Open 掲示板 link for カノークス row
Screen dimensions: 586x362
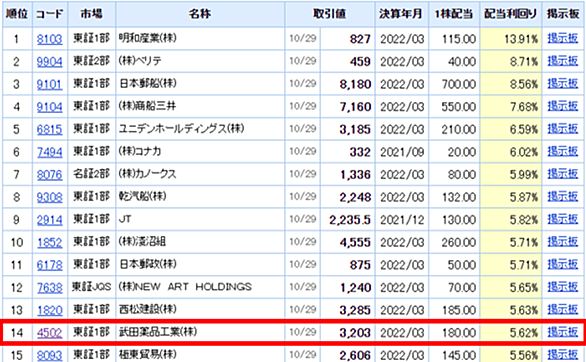[563, 174]
